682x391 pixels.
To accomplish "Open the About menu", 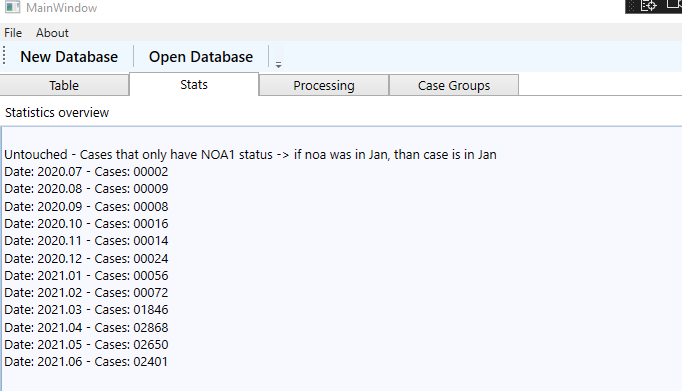I will [x=52, y=33].
